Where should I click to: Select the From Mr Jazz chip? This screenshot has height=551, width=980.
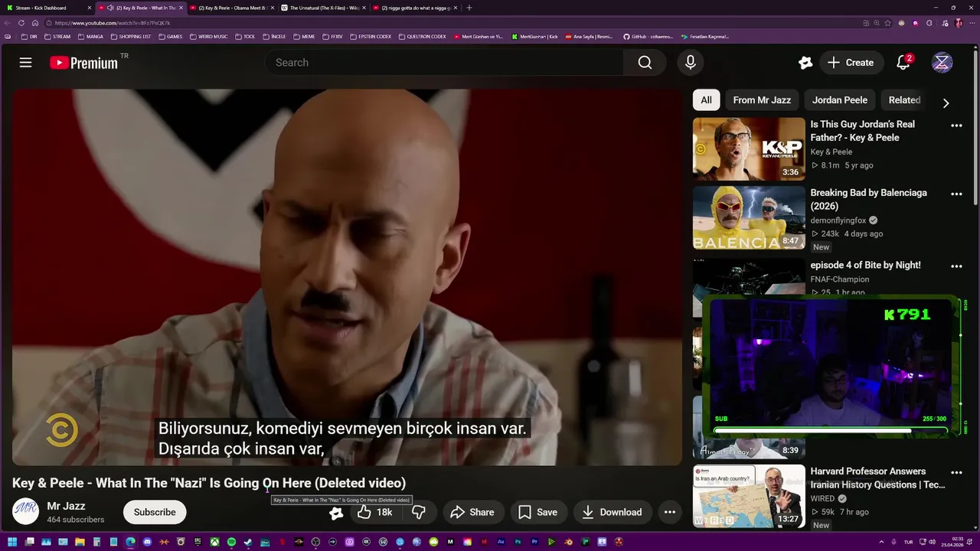point(762,100)
